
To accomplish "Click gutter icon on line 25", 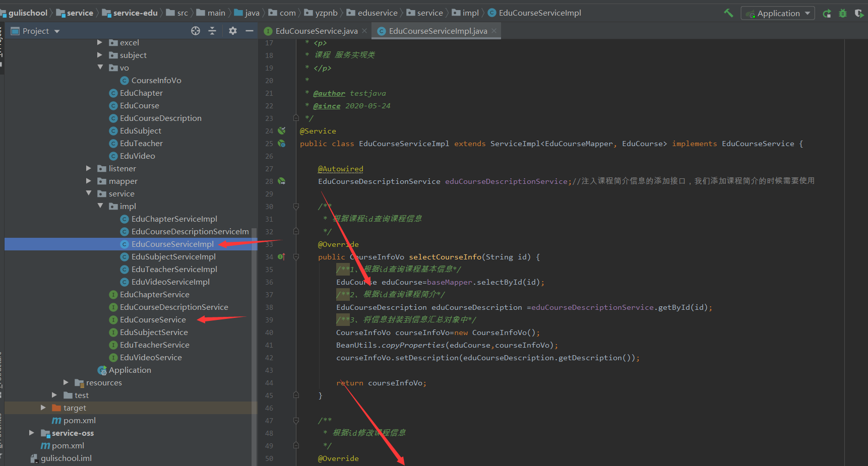I will tap(282, 143).
